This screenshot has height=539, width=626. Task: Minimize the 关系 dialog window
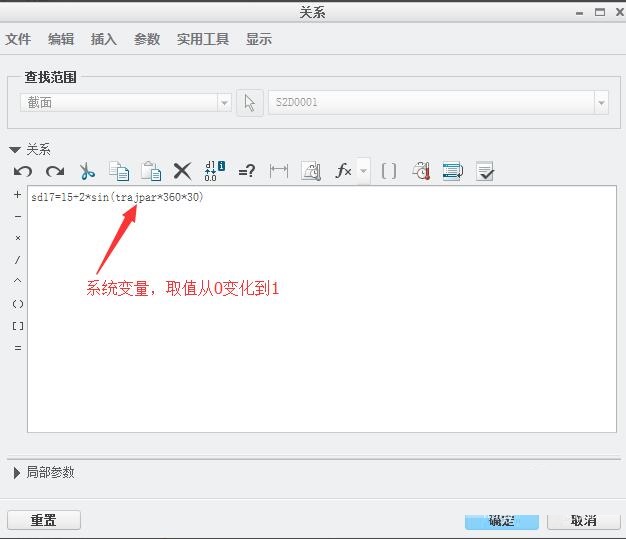579,13
